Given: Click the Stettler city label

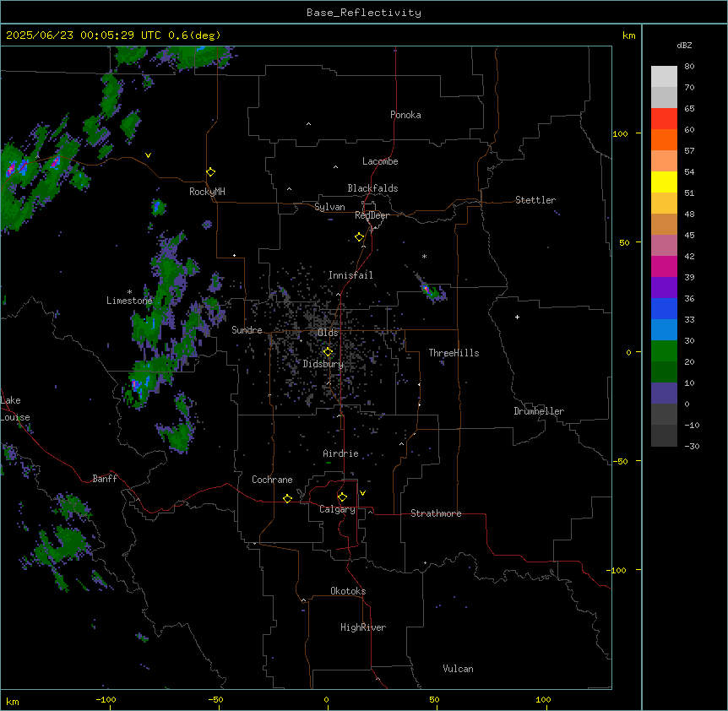Looking at the screenshot, I should [x=535, y=200].
